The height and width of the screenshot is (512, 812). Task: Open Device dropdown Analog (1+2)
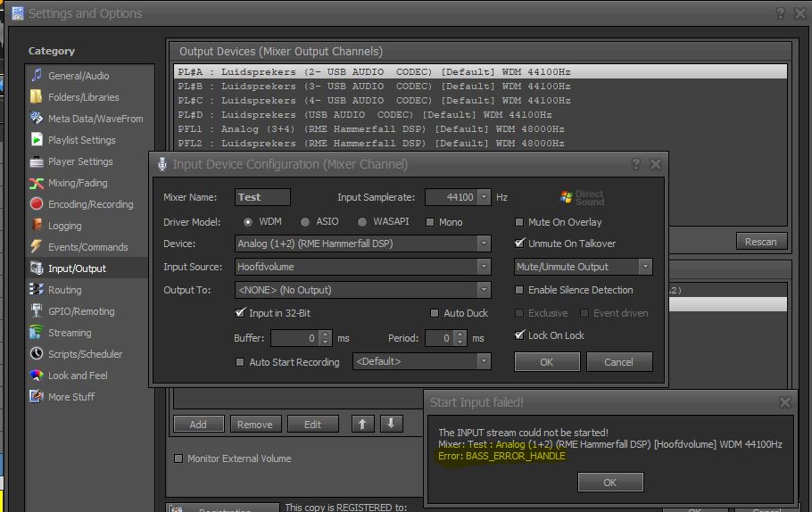coord(484,243)
